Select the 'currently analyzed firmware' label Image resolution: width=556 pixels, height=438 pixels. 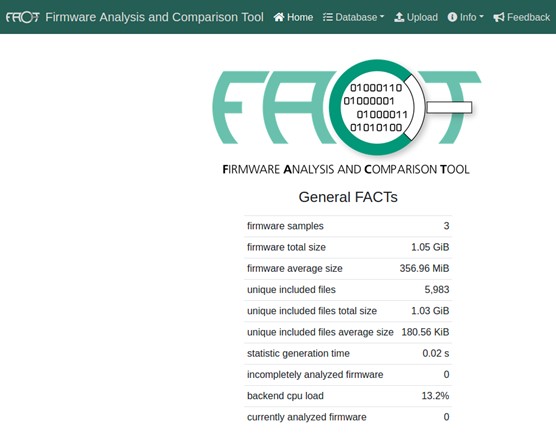click(x=306, y=417)
